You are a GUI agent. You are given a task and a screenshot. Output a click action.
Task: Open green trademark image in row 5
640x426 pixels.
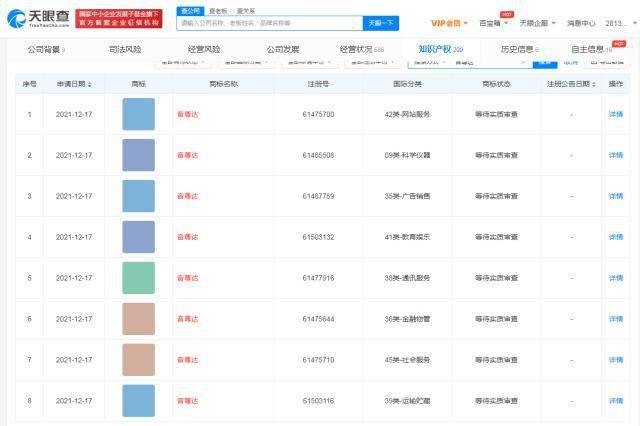pos(138,278)
